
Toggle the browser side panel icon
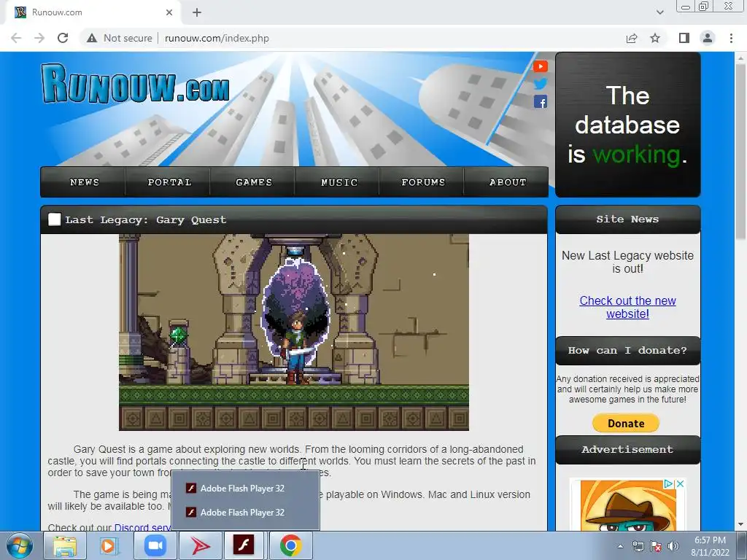pyautogui.click(x=684, y=38)
